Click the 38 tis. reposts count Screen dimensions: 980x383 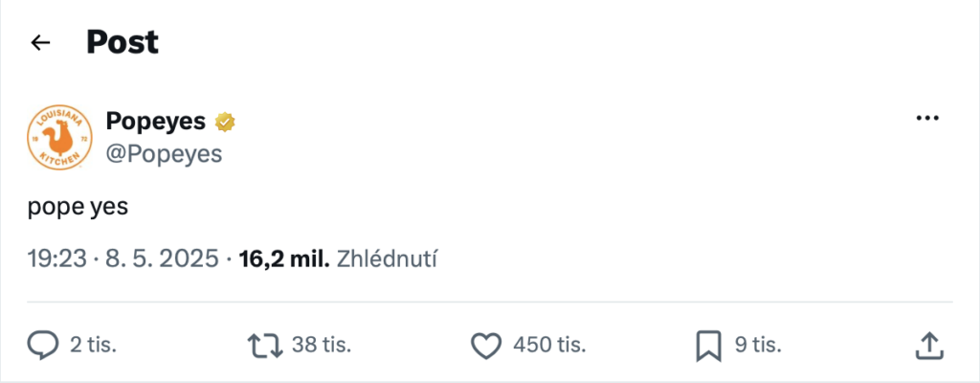click(x=322, y=344)
